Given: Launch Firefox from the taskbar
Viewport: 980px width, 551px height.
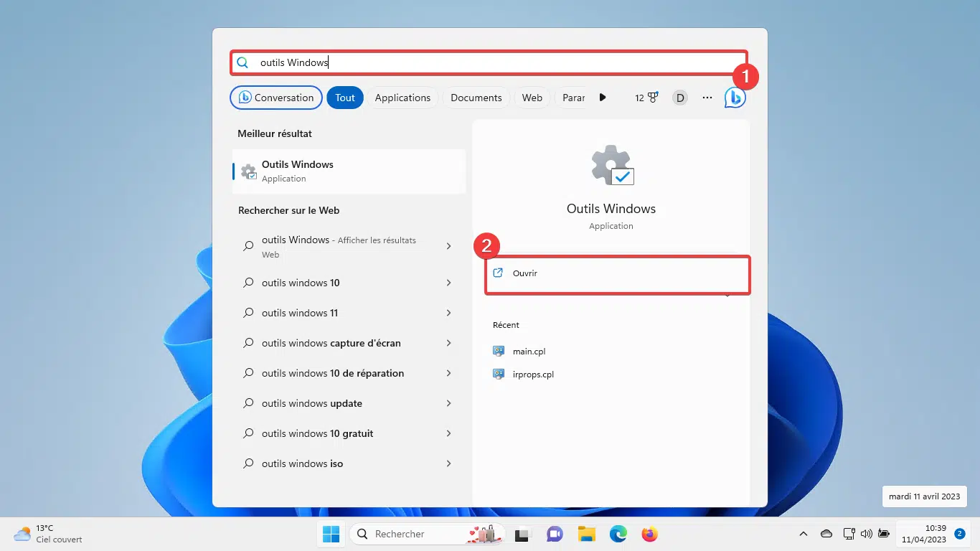Looking at the screenshot, I should click(650, 534).
